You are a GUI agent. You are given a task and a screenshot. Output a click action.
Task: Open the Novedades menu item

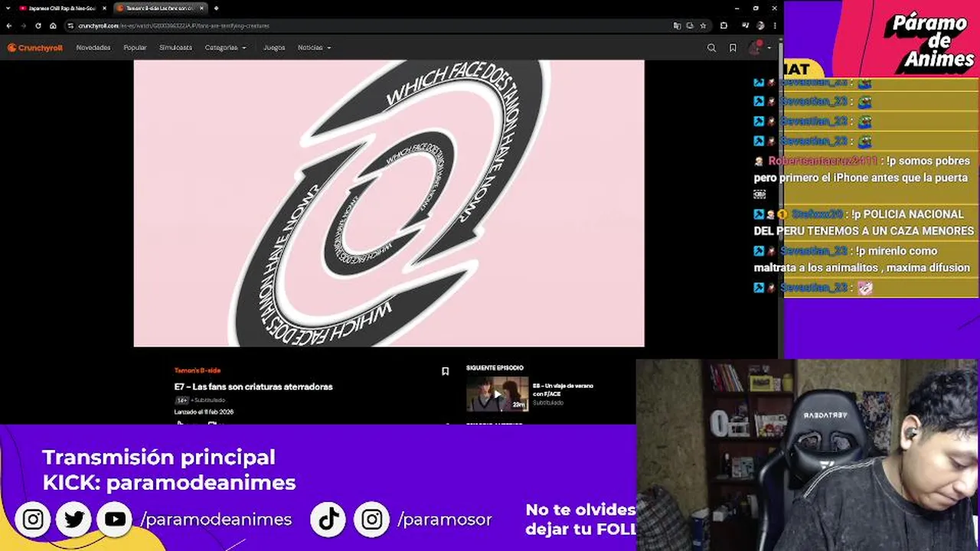pos(93,47)
